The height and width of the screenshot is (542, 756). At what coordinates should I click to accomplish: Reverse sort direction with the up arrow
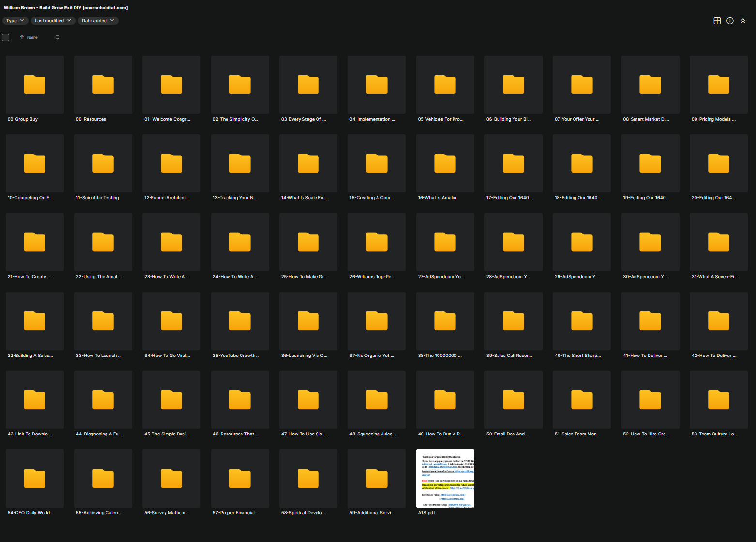tap(22, 37)
